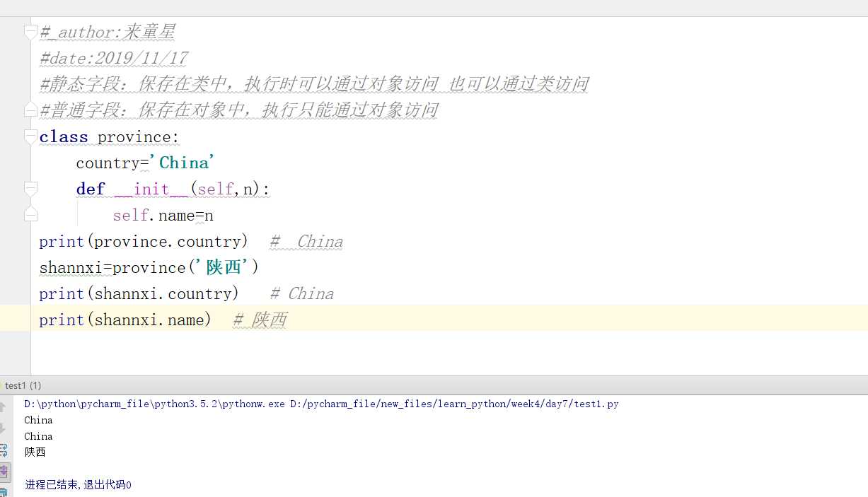Click '进程已结束,退出代码0' exit message
The image size is (868, 497).
tap(78, 484)
